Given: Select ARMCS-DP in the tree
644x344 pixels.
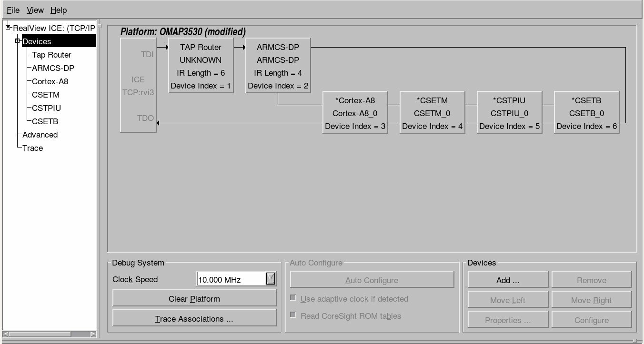Looking at the screenshot, I should coord(53,68).
